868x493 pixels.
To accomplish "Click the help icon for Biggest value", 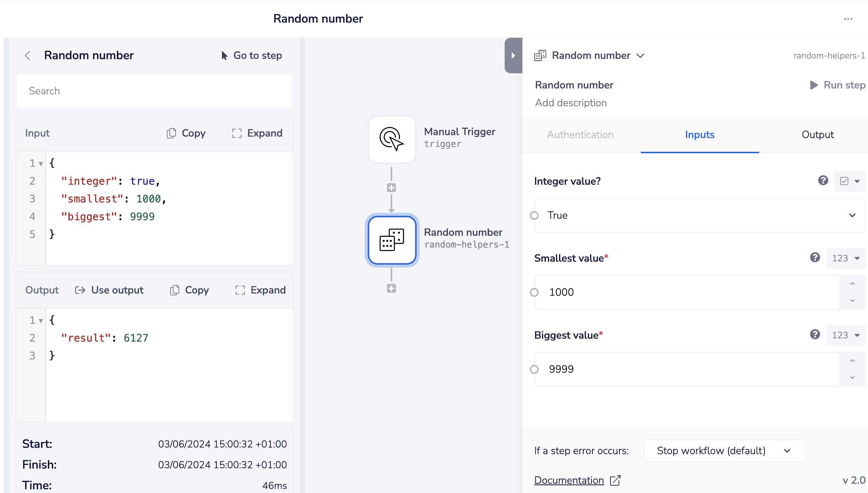I will (x=815, y=335).
